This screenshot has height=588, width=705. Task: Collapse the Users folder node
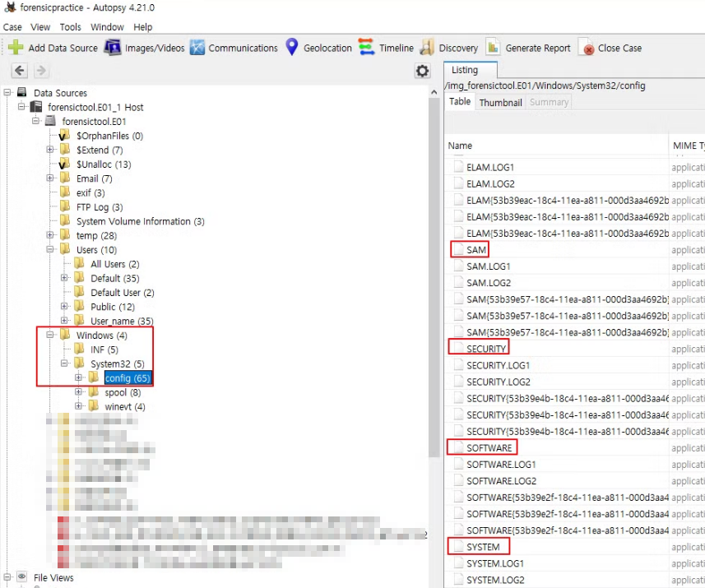tap(50, 249)
